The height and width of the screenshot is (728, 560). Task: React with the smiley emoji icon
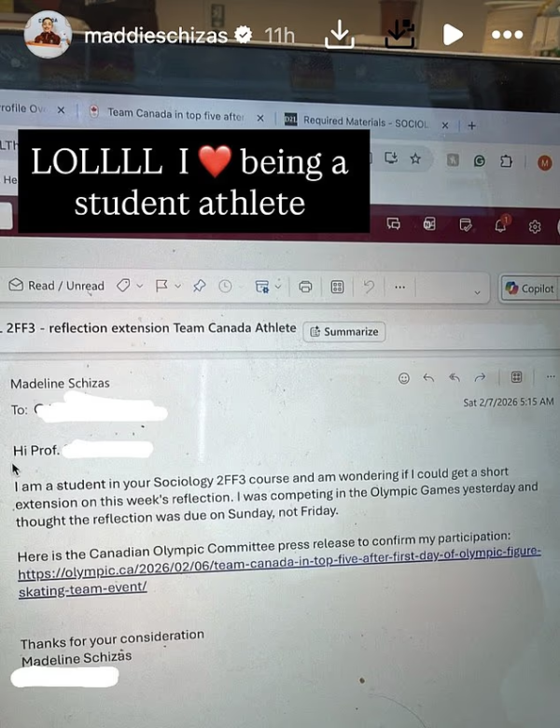(x=404, y=378)
